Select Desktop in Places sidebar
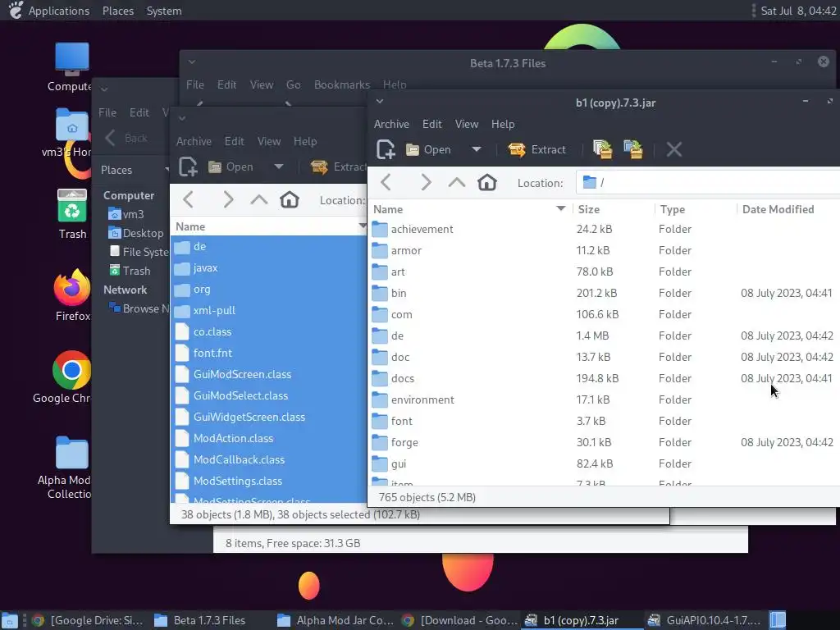Viewport: 840px width, 630px height. 137,233
